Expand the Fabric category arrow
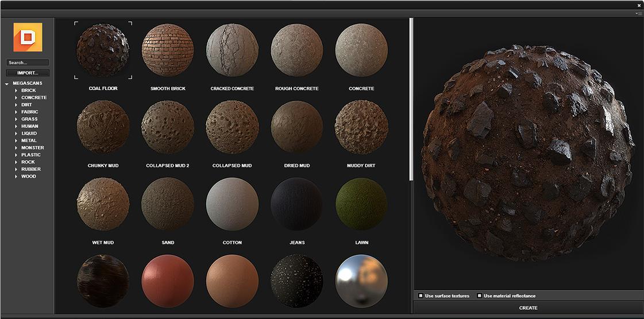 click(16, 112)
